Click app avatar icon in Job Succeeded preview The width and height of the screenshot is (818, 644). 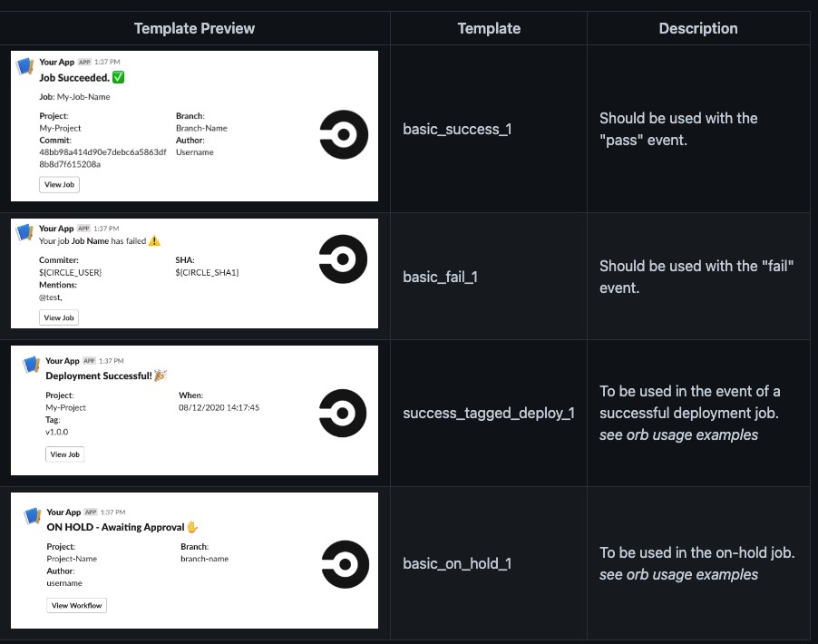(x=25, y=66)
